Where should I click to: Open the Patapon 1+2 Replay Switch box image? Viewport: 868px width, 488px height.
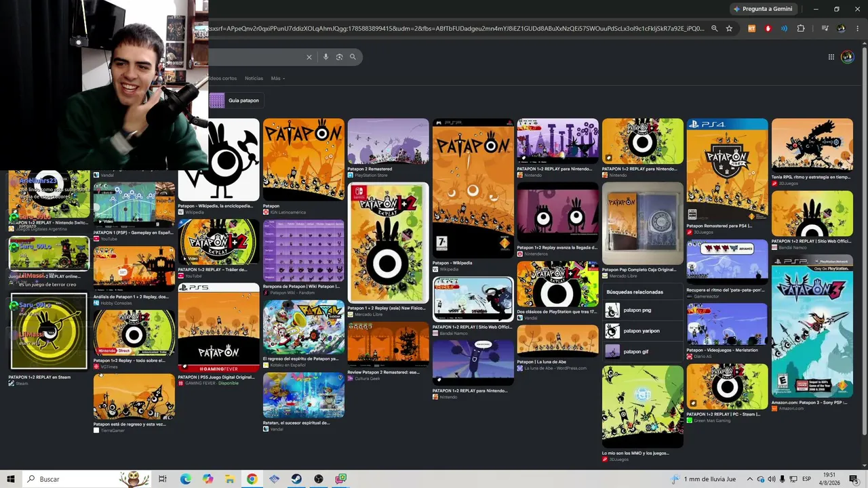(388, 243)
